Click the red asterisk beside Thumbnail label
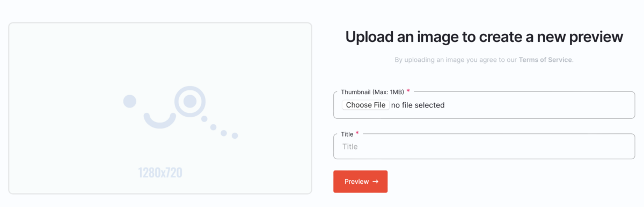 [x=408, y=91]
